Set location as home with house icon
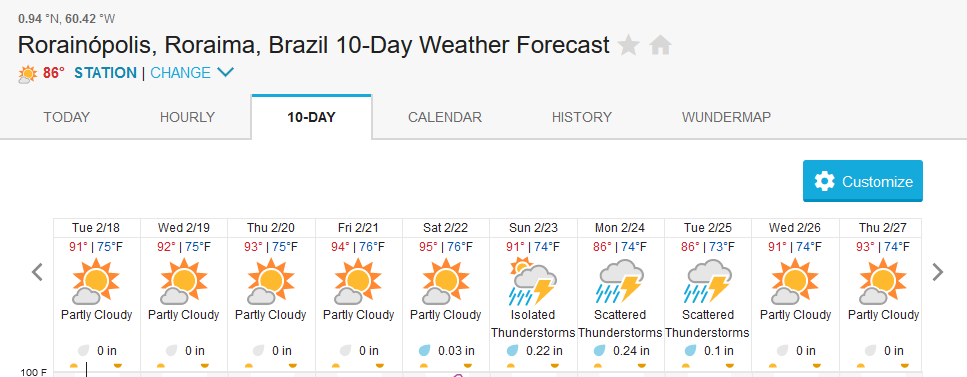967x377 pixels. [x=660, y=45]
